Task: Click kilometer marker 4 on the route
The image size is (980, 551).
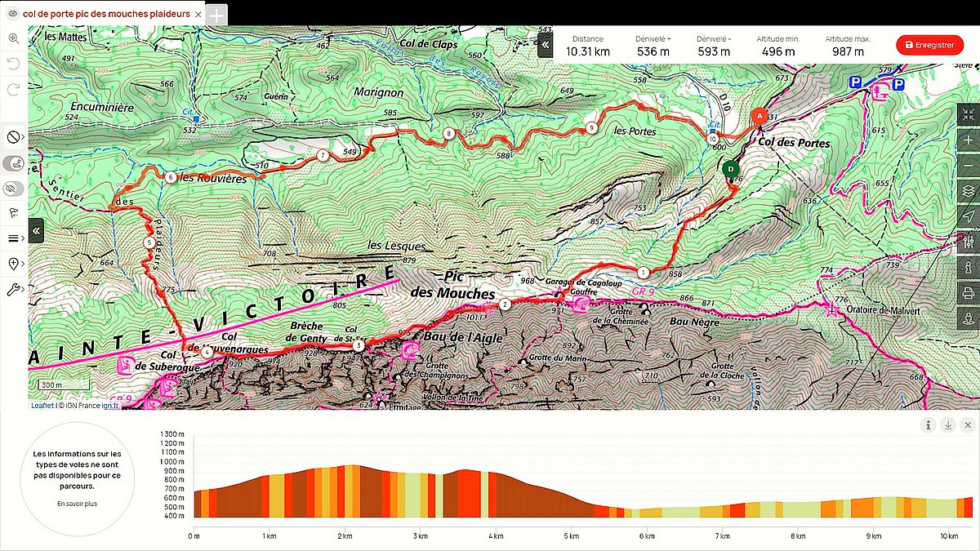Action: pyautogui.click(x=207, y=352)
